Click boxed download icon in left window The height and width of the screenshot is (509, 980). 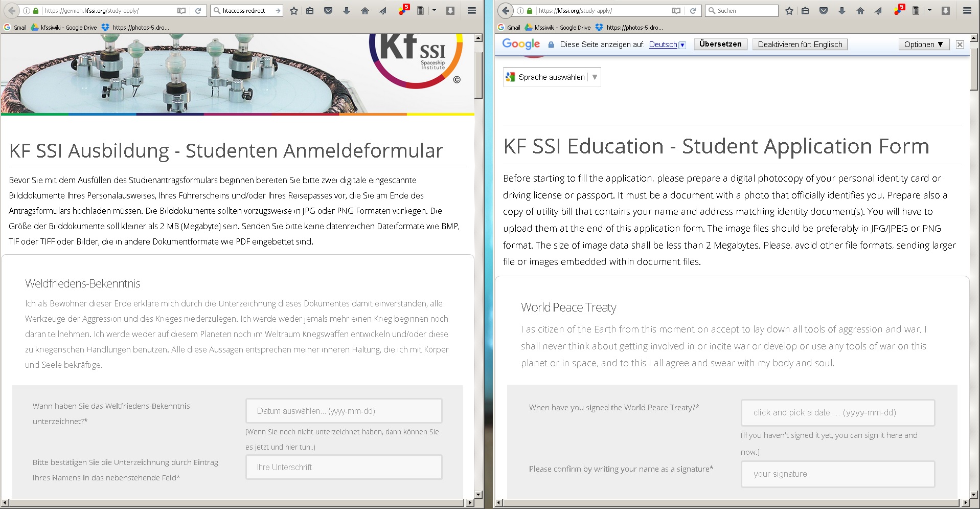point(450,10)
